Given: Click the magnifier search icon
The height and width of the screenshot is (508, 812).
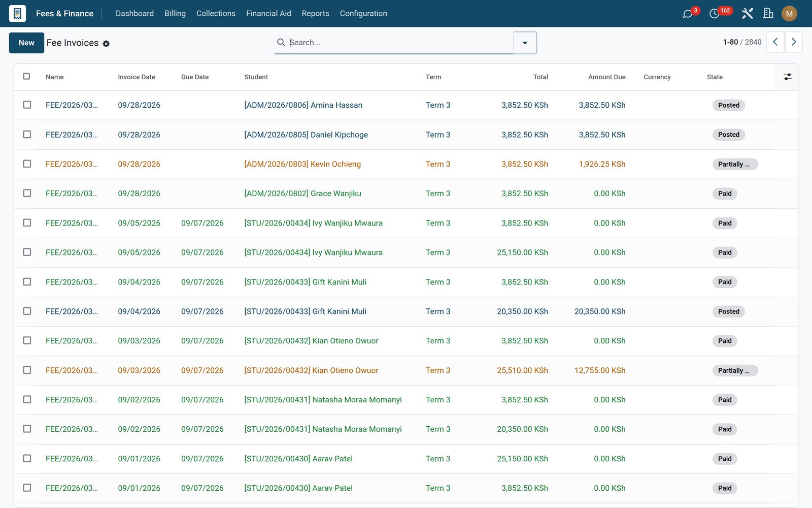Looking at the screenshot, I should [x=281, y=42].
